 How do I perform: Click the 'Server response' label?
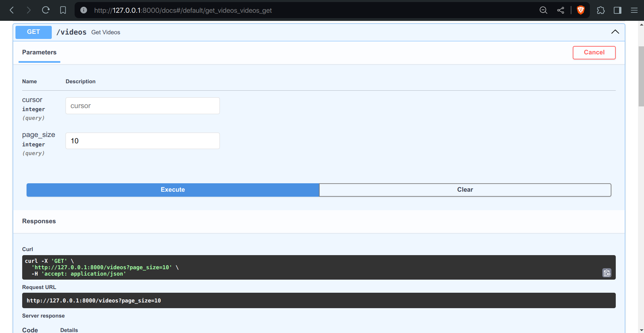pos(43,316)
